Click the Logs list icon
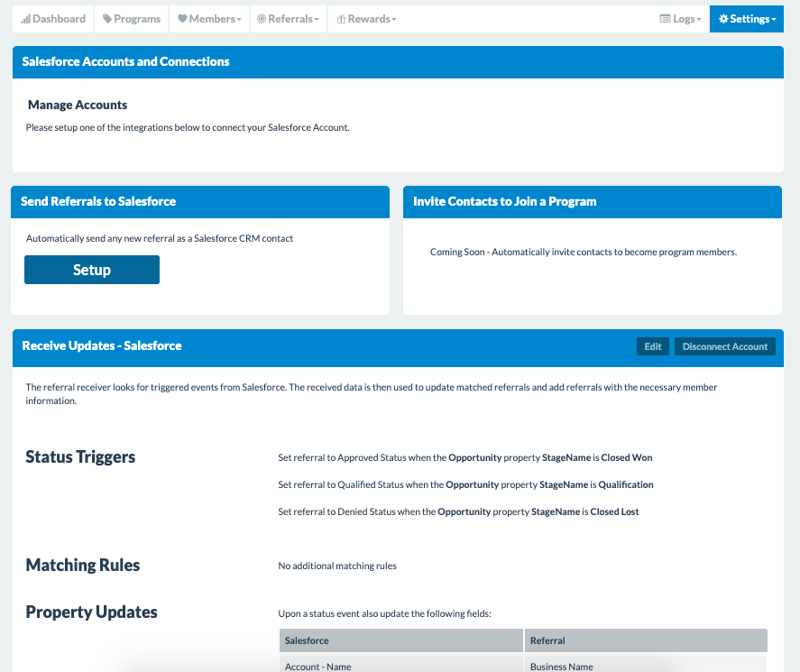800x672 pixels. tap(665, 19)
